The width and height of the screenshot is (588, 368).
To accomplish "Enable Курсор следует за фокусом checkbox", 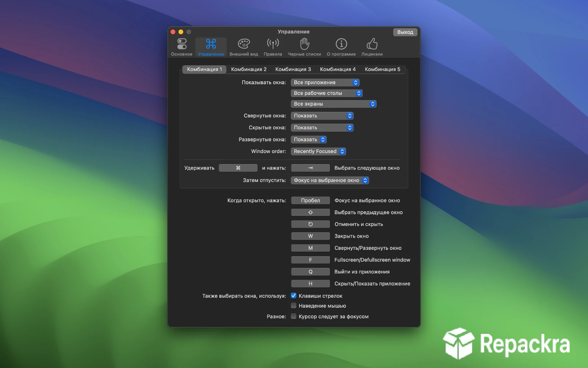I will 294,316.
